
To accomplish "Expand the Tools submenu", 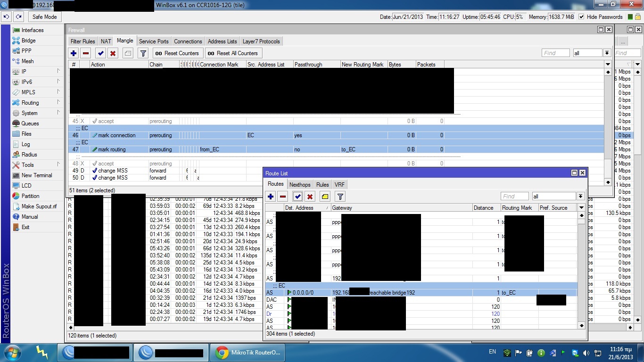I will tap(37, 165).
